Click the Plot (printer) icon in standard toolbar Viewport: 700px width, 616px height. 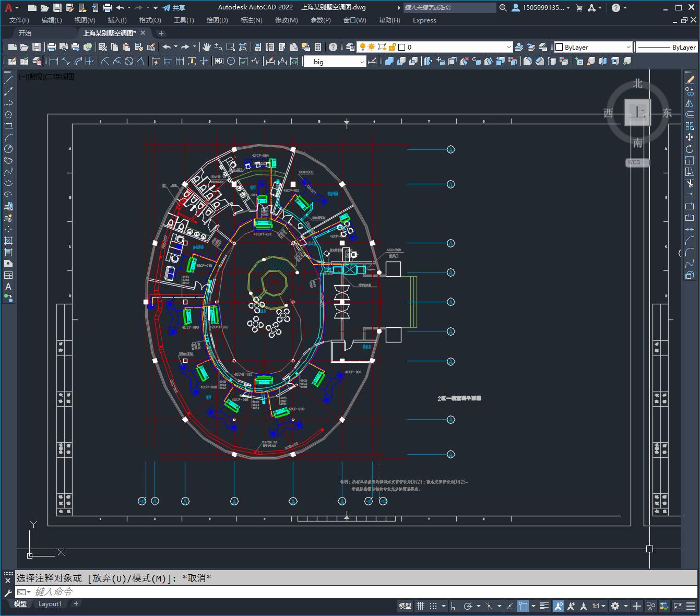pyautogui.click(x=52, y=47)
